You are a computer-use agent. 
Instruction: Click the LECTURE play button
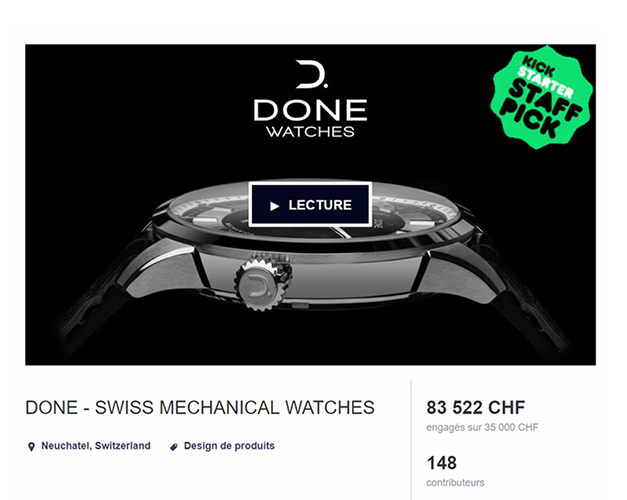[310, 204]
